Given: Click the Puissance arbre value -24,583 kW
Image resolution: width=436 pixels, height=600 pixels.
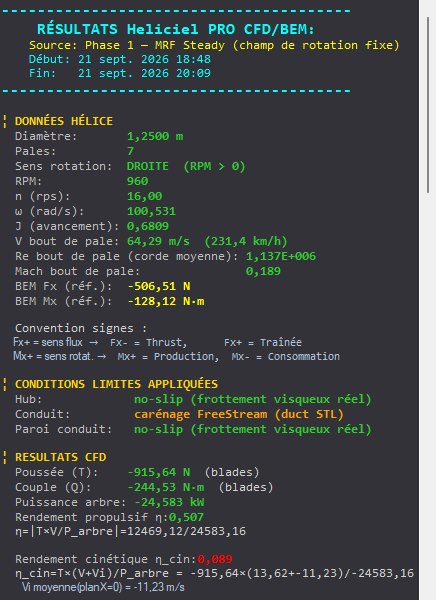Looking at the screenshot, I should tap(170, 502).
